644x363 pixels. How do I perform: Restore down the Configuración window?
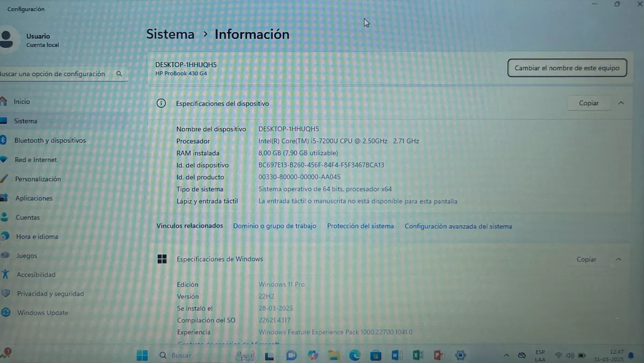click(617, 4)
